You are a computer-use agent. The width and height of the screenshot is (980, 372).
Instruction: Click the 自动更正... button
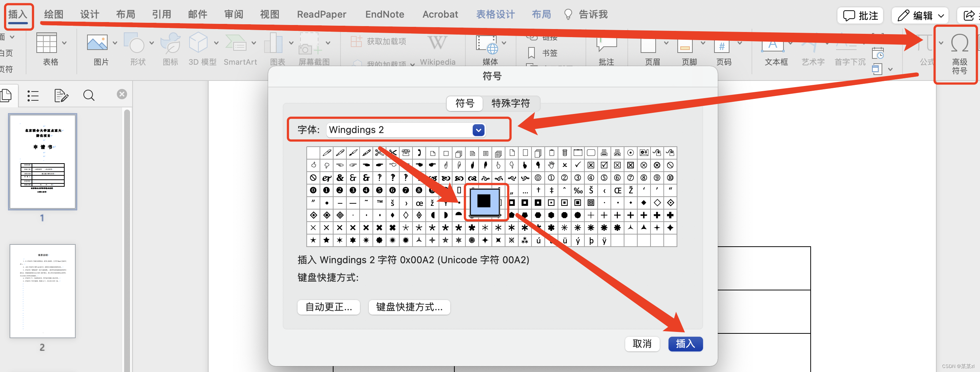[329, 307]
